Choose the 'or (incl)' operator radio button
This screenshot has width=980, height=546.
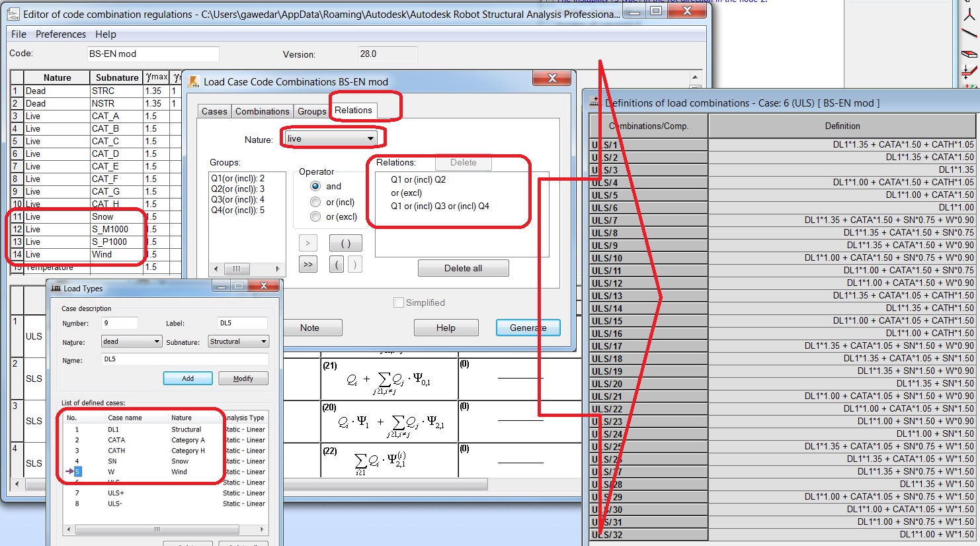pyautogui.click(x=315, y=202)
